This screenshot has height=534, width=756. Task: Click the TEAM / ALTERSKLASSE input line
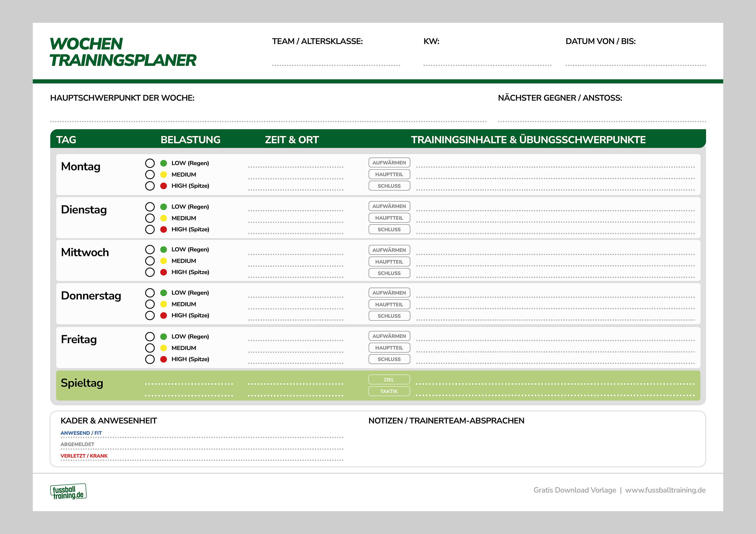pos(336,65)
